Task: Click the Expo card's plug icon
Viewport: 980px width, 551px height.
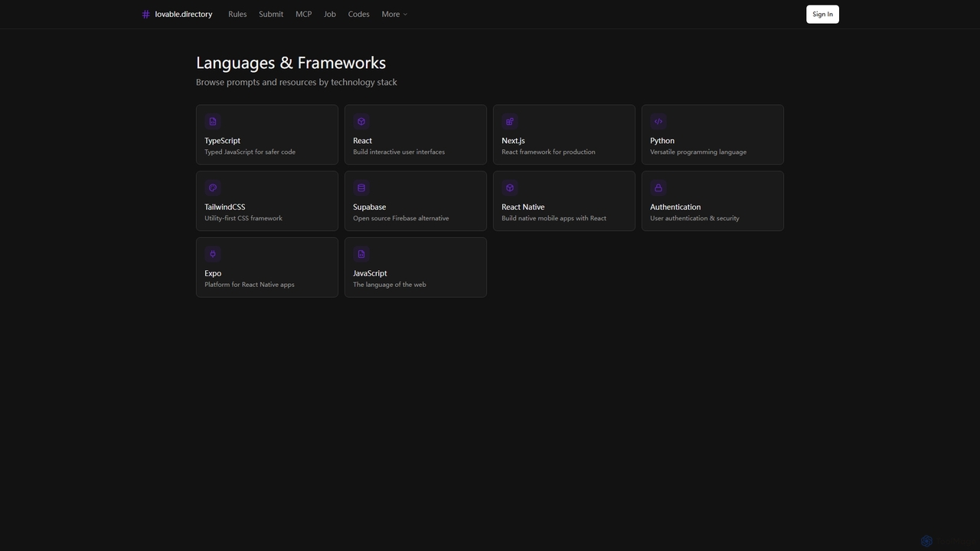Action: [x=213, y=254]
